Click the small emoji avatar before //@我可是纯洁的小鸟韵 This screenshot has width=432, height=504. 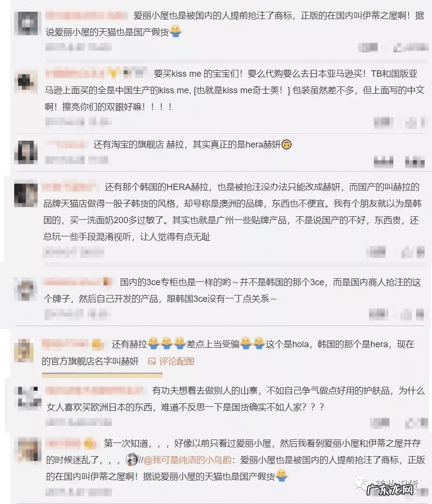pos(132,460)
